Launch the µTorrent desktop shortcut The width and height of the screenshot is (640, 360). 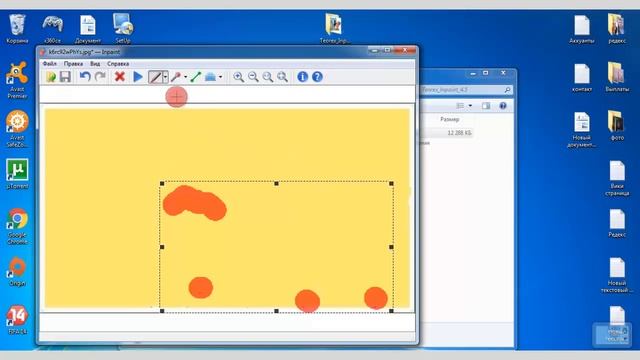pyautogui.click(x=17, y=174)
